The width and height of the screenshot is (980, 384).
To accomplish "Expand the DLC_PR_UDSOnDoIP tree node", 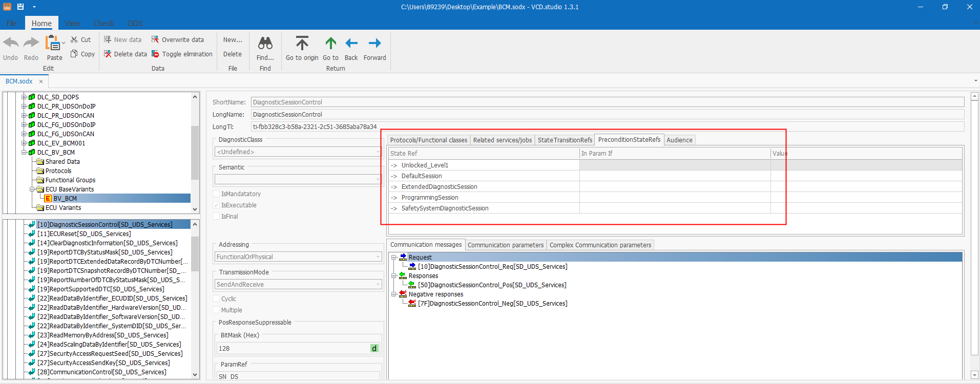I will tap(24, 106).
